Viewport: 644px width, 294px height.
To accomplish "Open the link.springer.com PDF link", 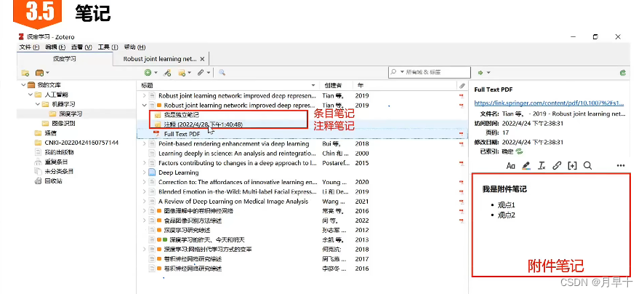I will (x=549, y=103).
